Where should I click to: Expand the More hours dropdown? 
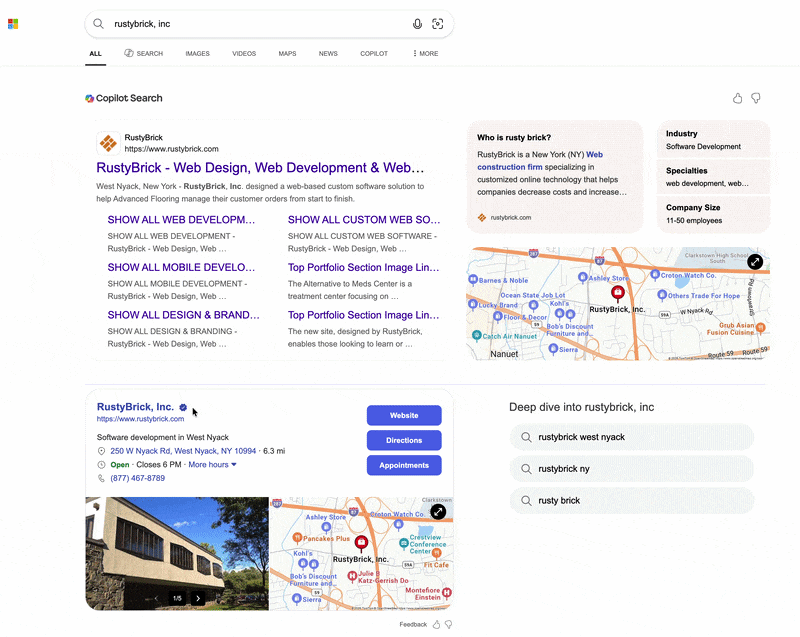pos(213,465)
